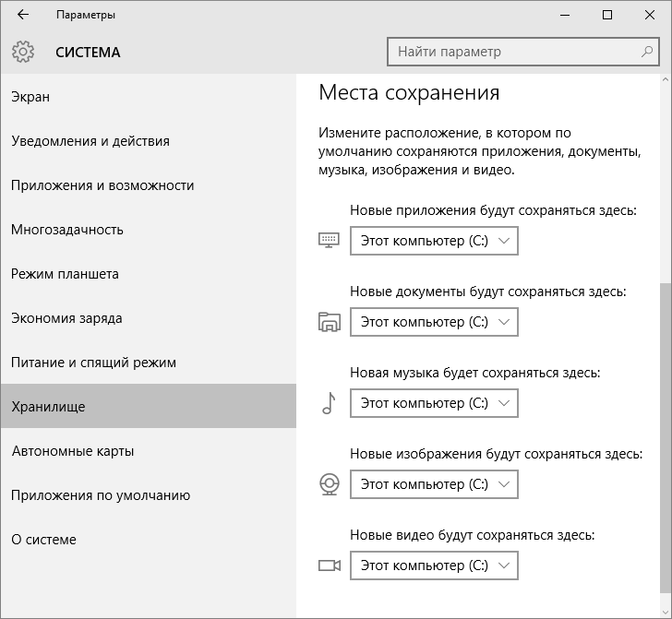
Task: Open the new music save location dropdown
Action: pos(434,403)
